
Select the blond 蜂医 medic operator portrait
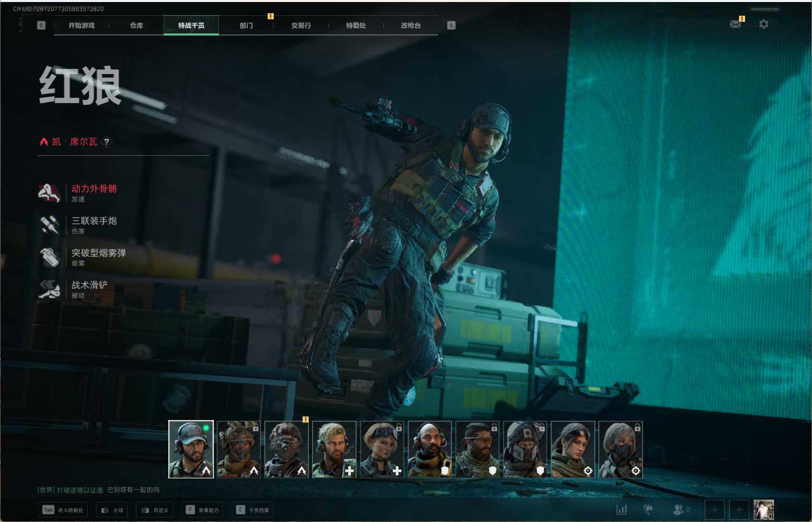[x=334, y=449]
